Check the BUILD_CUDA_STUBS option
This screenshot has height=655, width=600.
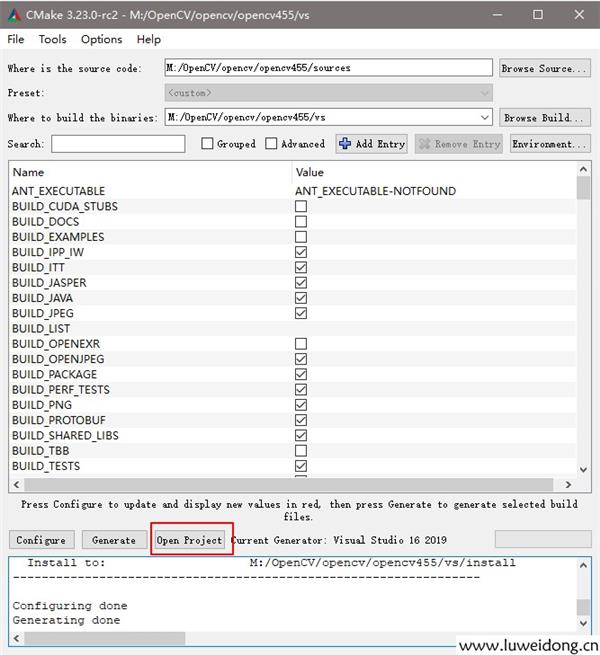pyautogui.click(x=301, y=207)
